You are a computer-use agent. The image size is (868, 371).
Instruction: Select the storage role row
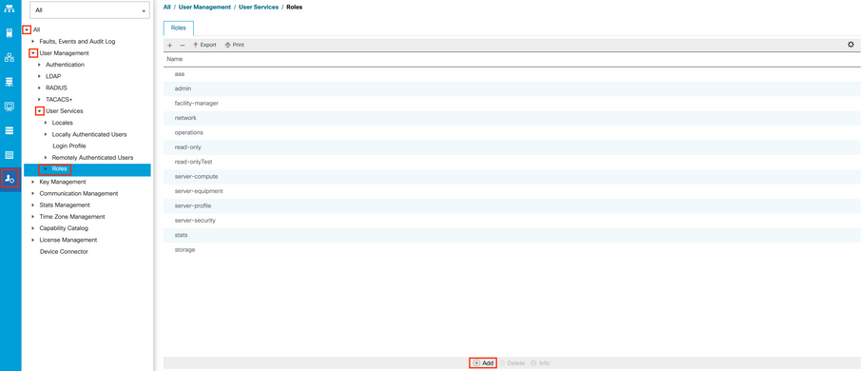(512, 250)
